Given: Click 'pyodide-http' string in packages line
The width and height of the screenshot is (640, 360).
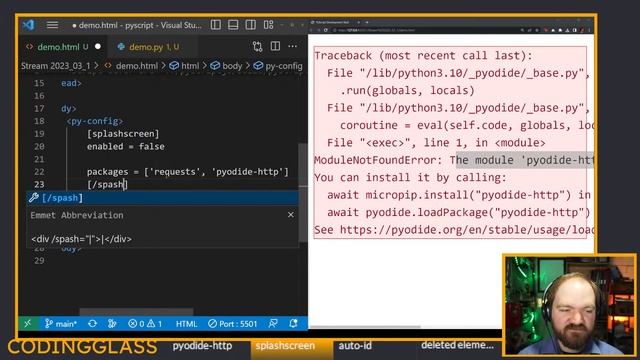Looking at the screenshot, I should (x=248, y=172).
